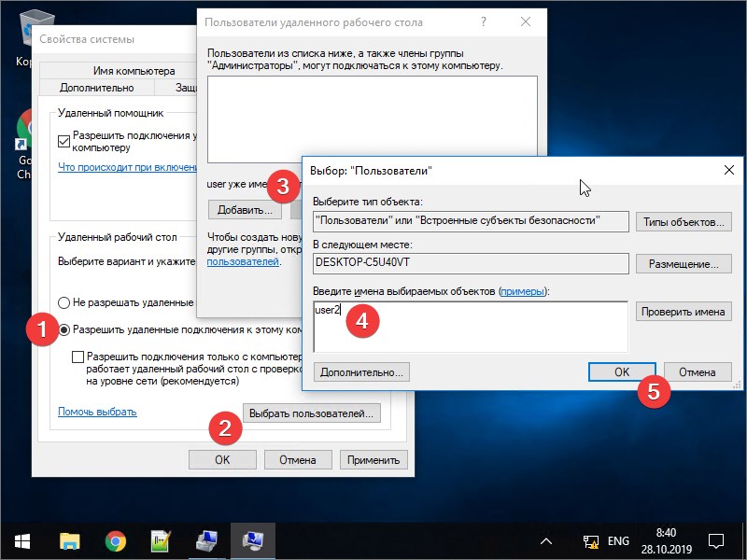The image size is (747, 560).
Task: Show hidden system tray icons
Action: click(x=546, y=541)
